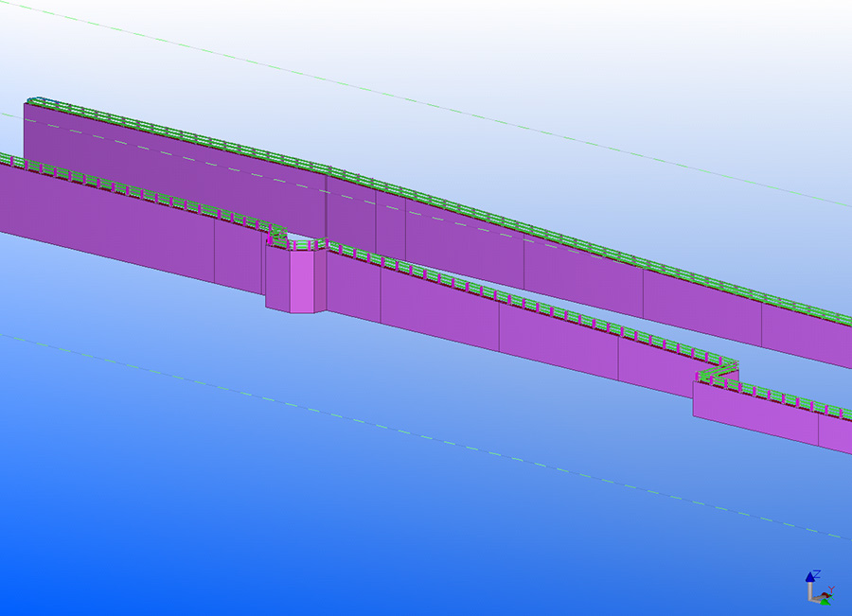
Task: Select the rounded railing end atop the rear wall
Action: pyautogui.click(x=36, y=100)
